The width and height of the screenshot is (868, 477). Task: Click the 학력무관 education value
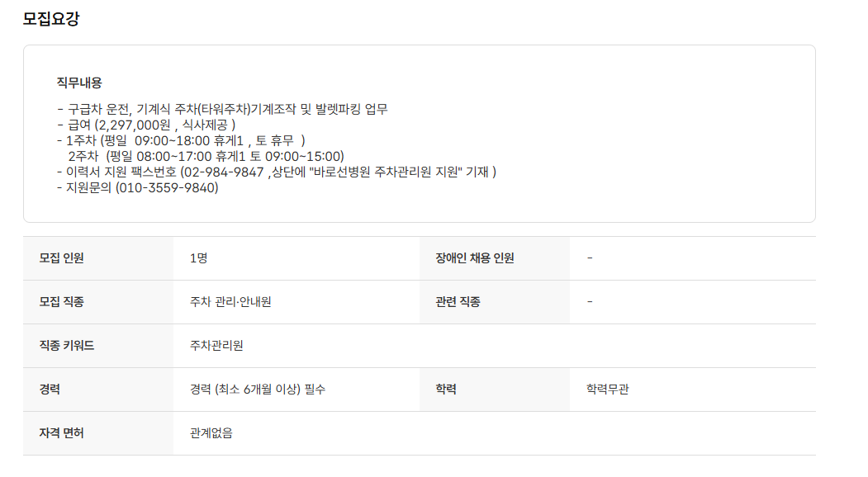coord(608,390)
